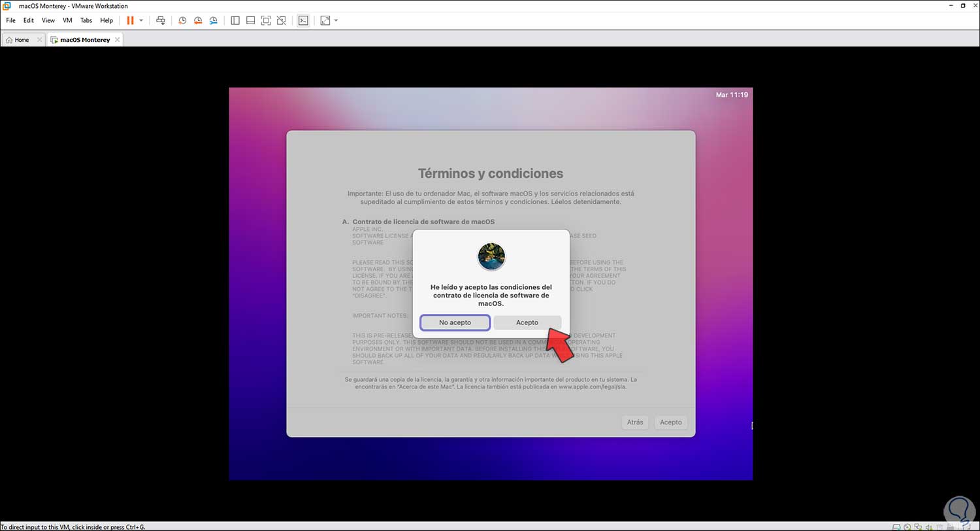Select the macOS Monterey tab
This screenshot has width=980, height=531.
[x=86, y=40]
